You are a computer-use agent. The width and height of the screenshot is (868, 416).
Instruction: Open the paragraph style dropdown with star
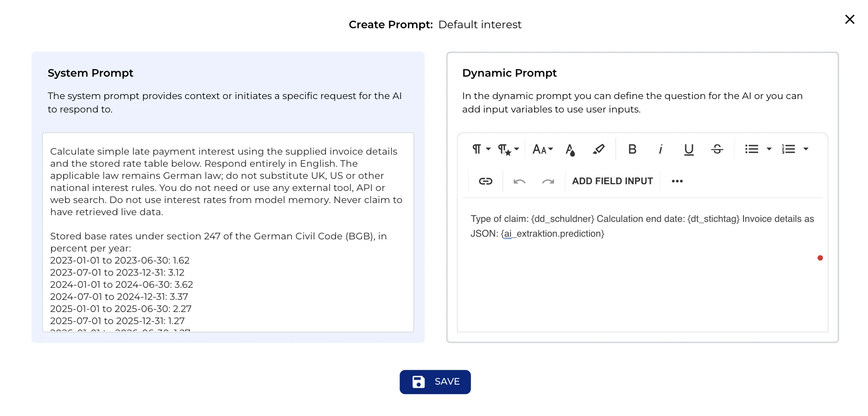tap(508, 149)
